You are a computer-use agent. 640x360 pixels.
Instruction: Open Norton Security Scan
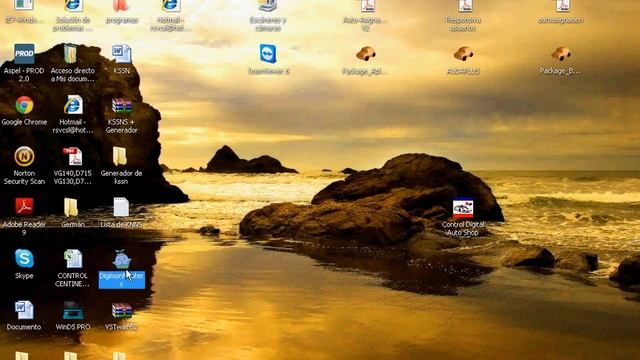(24, 157)
